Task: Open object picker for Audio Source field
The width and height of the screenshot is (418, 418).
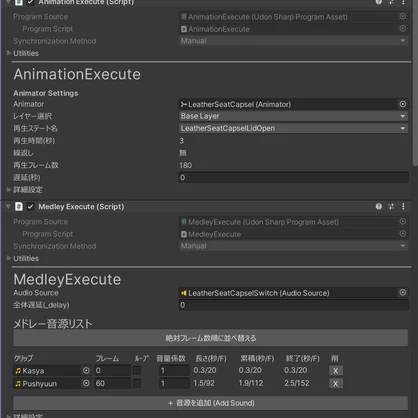Action: [403, 293]
